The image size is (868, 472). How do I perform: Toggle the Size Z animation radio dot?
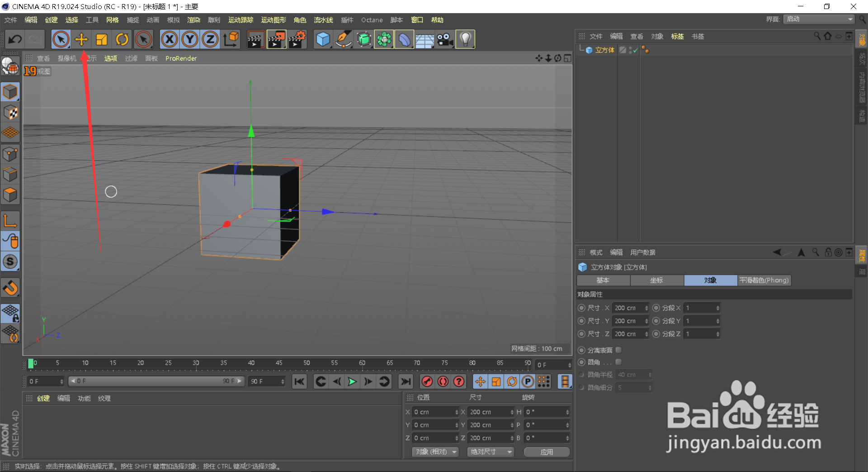pos(582,334)
